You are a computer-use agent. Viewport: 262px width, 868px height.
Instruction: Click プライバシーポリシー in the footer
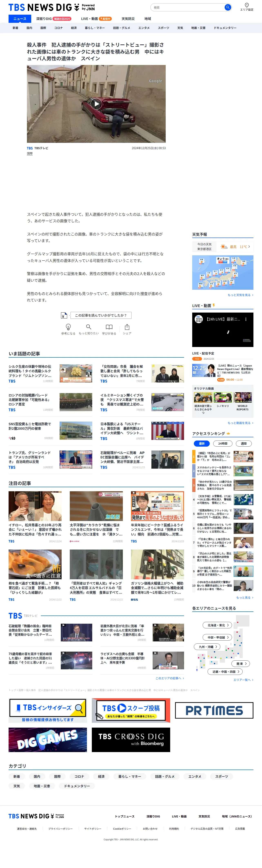(60, 829)
